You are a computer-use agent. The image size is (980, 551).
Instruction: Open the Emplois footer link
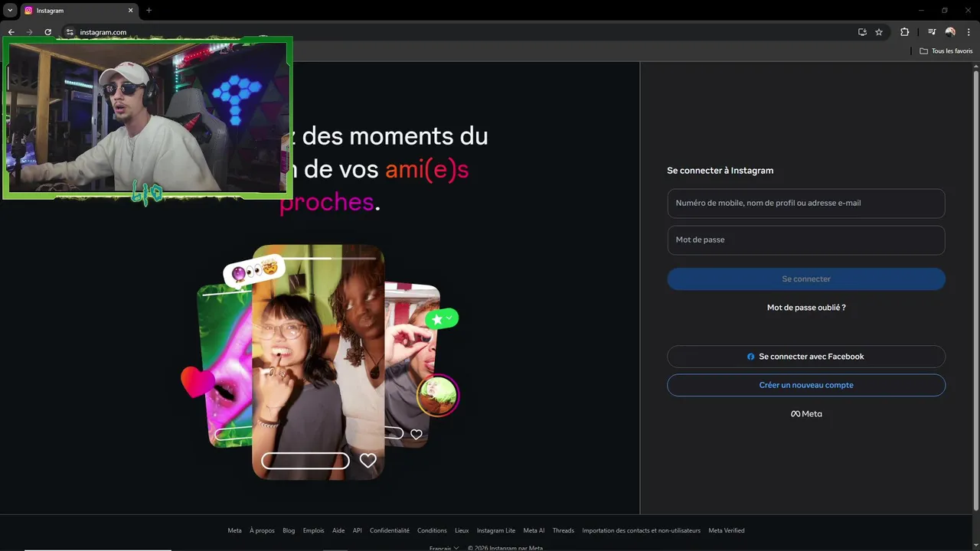point(313,530)
